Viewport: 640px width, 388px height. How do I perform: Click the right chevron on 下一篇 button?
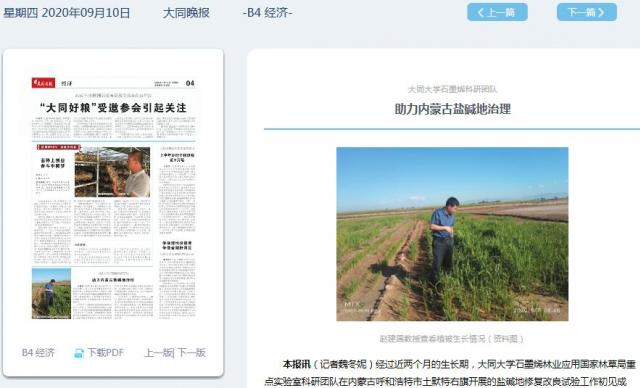[600, 13]
